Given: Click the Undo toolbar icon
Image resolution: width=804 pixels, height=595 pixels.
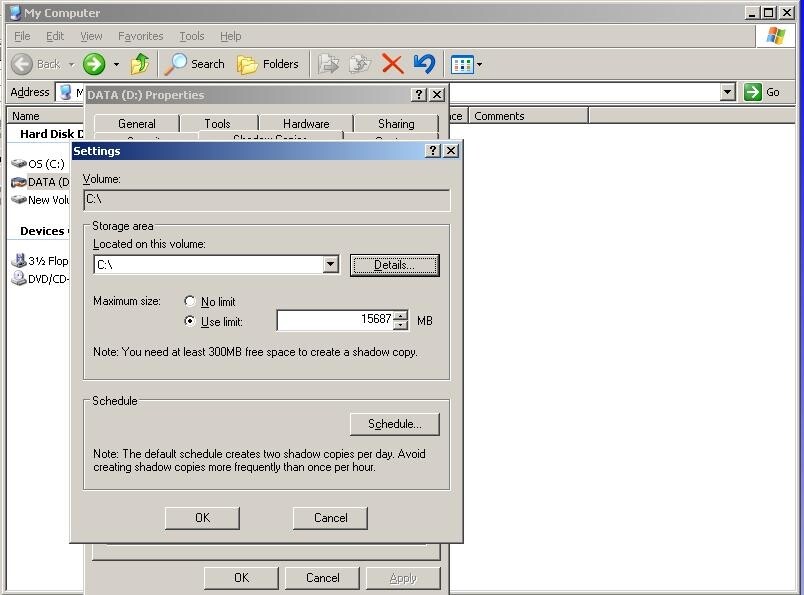Looking at the screenshot, I should (424, 63).
